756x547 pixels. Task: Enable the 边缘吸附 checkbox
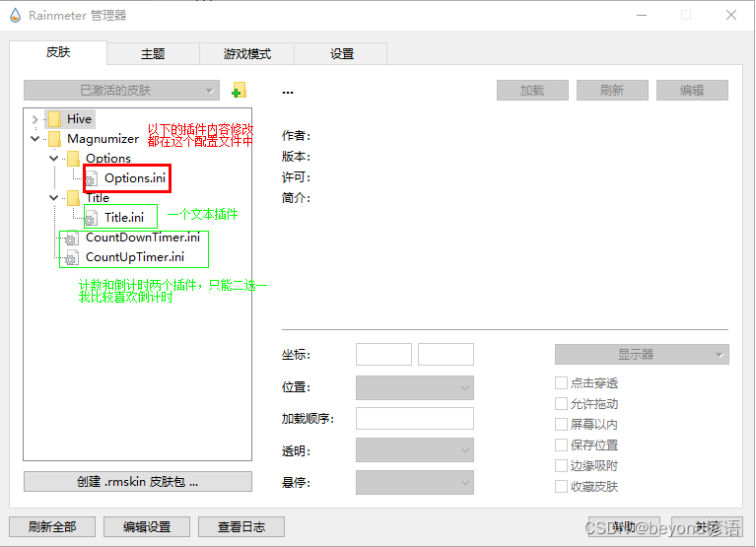coord(561,466)
